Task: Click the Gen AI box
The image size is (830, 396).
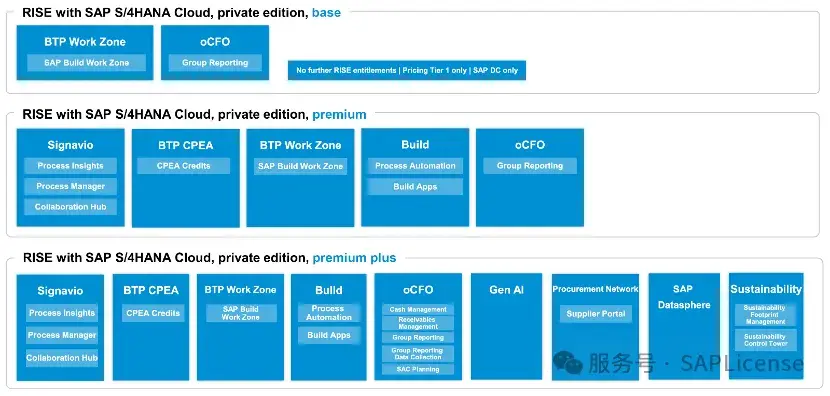Action: click(x=507, y=327)
